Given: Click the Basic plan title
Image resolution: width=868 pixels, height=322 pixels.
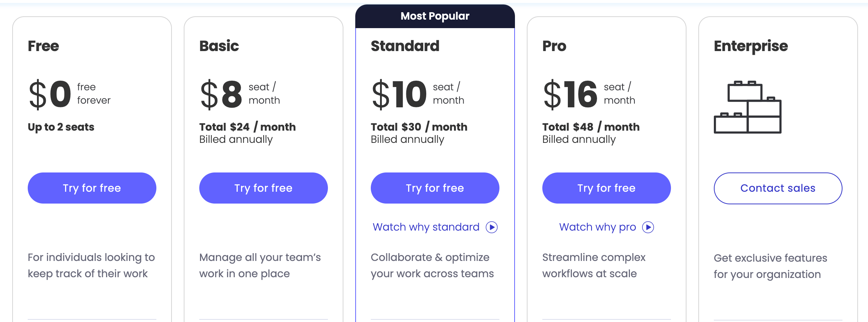Looking at the screenshot, I should [x=219, y=46].
